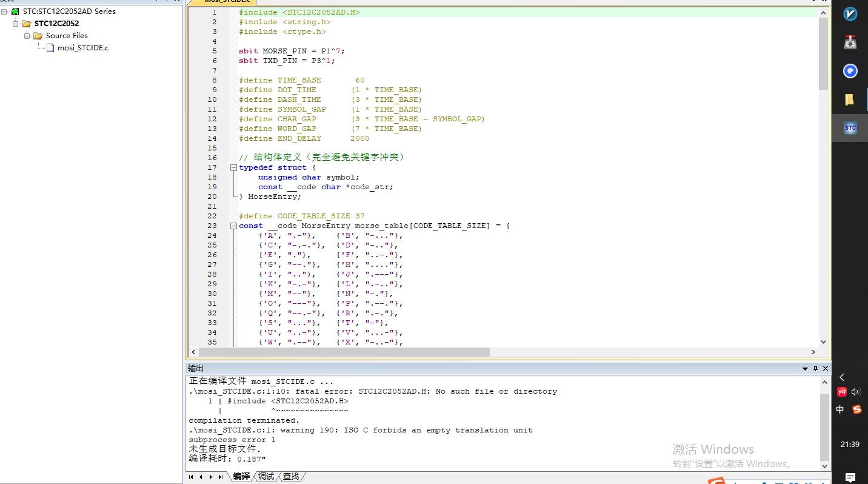Click the '} MorseEntry;' line in editor
This screenshot has height=484, width=868.
coord(270,197)
